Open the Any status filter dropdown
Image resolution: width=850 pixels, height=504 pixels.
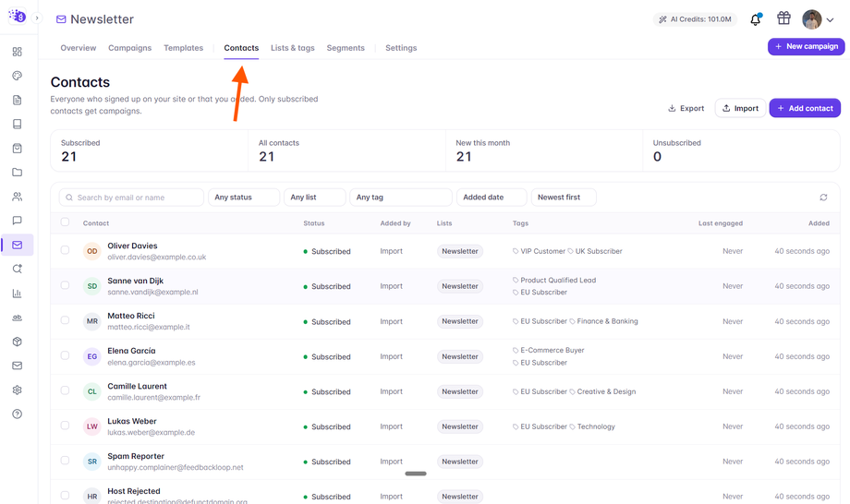point(244,198)
